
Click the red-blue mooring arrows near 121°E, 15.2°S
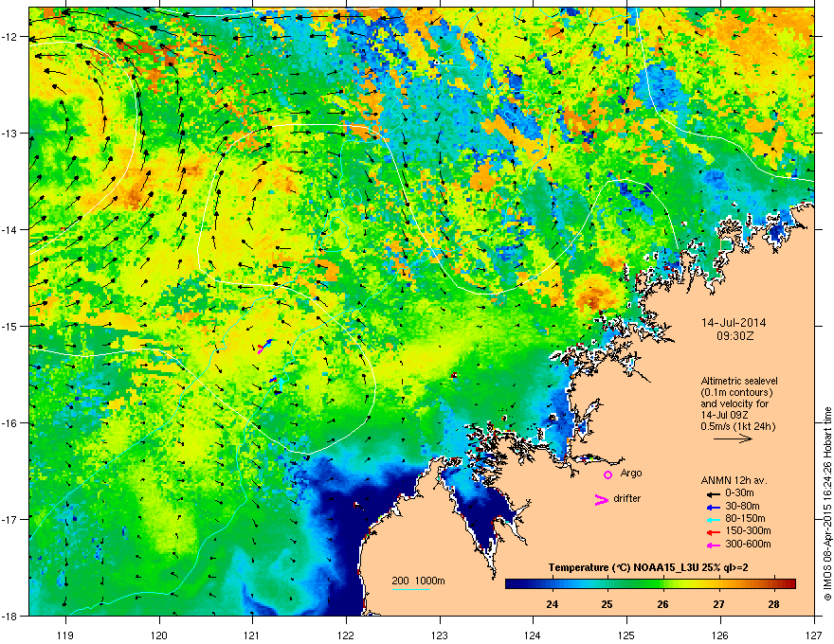point(264,346)
